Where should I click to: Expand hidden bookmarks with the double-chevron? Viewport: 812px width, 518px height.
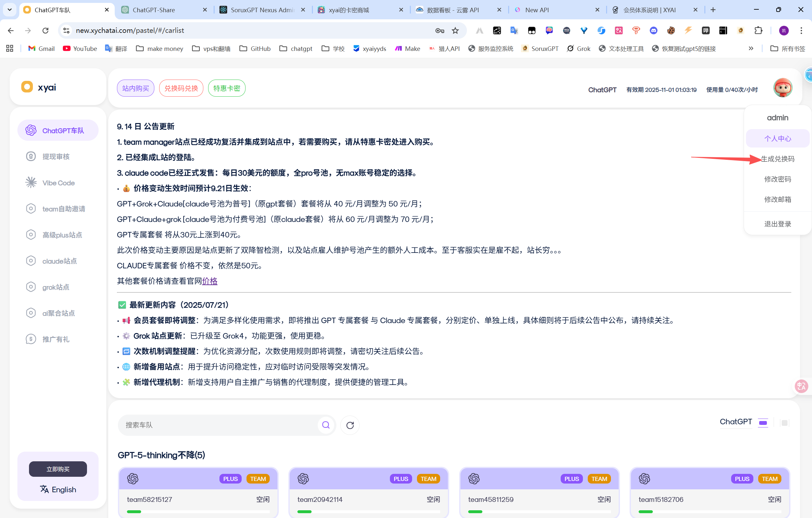click(x=751, y=48)
